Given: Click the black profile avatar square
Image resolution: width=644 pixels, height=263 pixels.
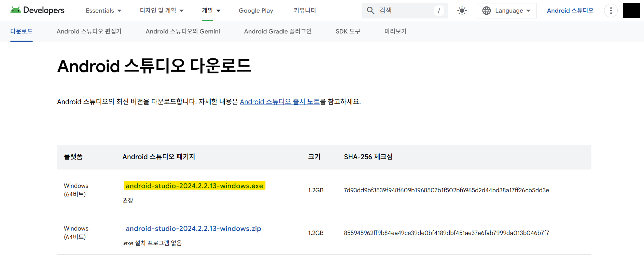Looking at the screenshot, I should pyautogui.click(x=631, y=11).
